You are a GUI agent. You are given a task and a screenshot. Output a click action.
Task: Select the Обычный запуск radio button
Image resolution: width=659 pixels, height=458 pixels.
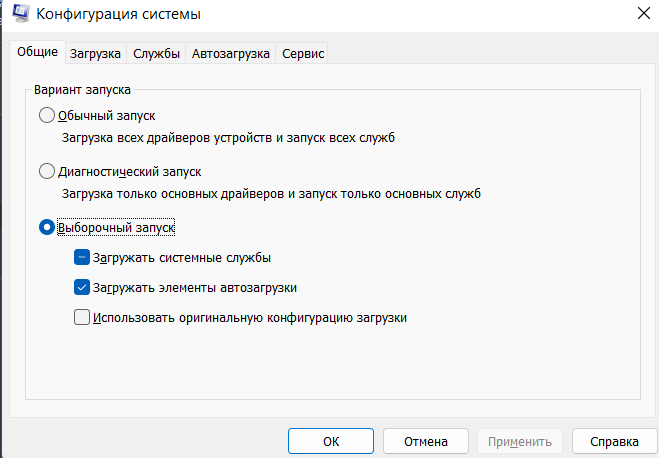(x=47, y=116)
